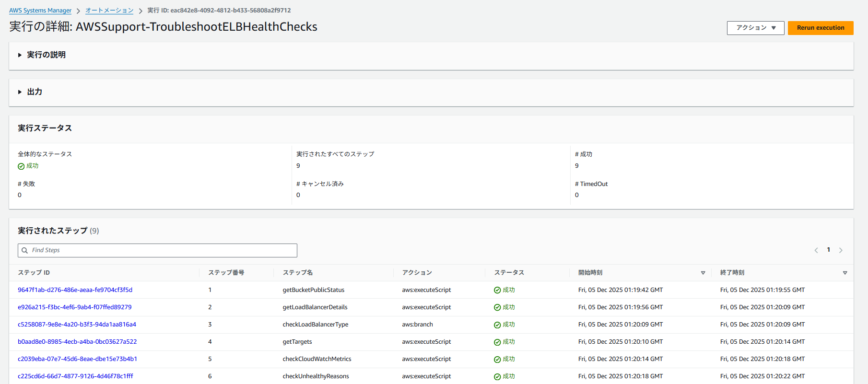
Task: Open checkUnhealthyReasons step ID link c225cd6d
Action: 75,376
